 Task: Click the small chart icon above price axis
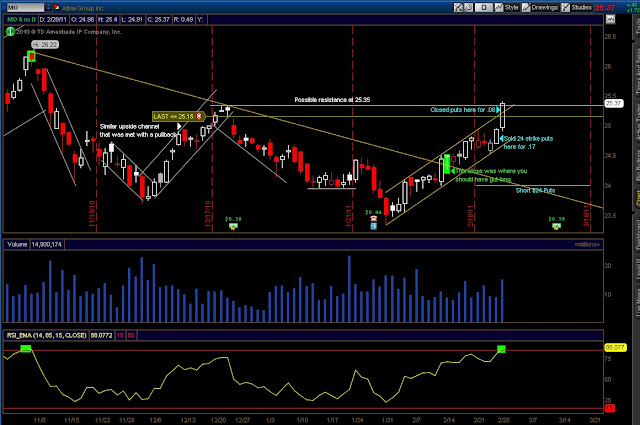(610, 19)
